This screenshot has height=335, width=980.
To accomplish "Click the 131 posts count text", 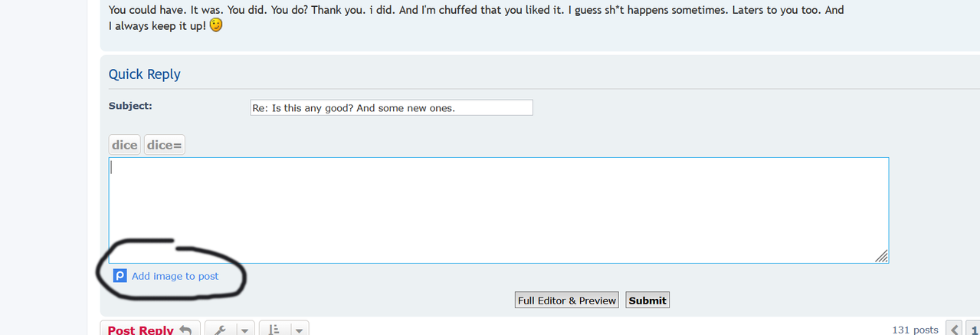I will tap(915, 330).
